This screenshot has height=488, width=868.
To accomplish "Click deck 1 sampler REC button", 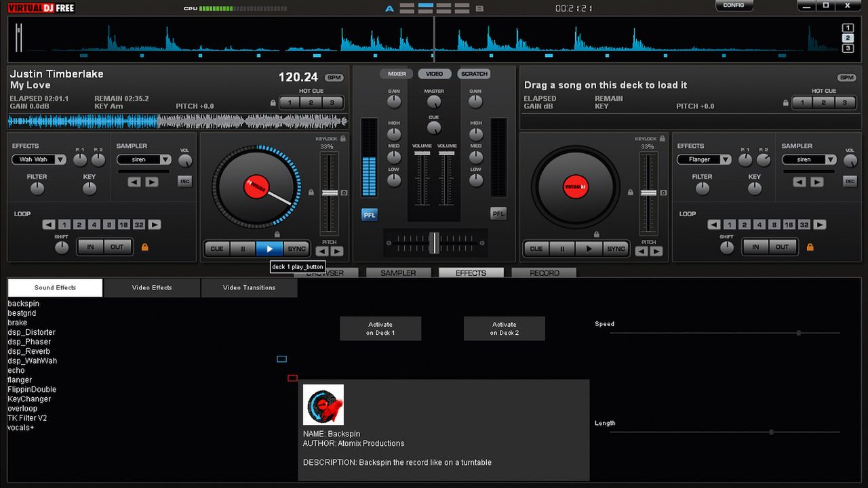I will (184, 181).
